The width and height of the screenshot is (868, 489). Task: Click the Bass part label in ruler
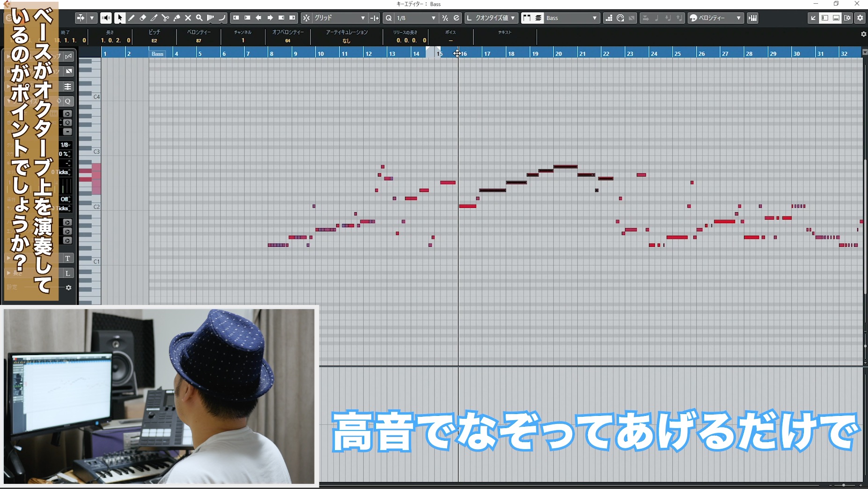click(x=157, y=53)
